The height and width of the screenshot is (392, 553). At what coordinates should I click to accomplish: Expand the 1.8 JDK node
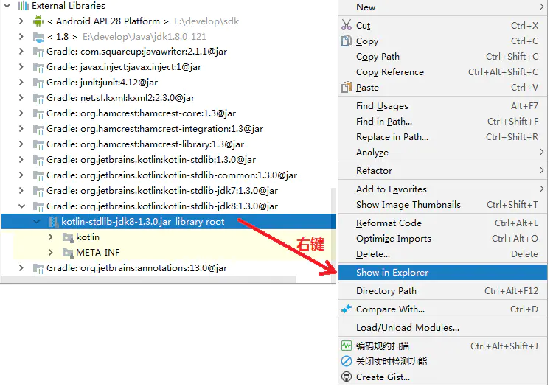(x=21, y=36)
